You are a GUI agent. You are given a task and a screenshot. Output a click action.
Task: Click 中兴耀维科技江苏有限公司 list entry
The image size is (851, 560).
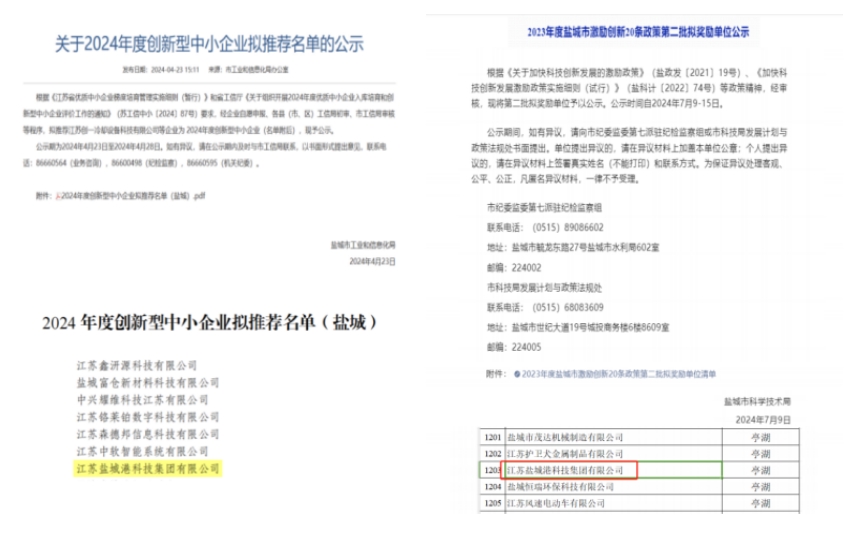coord(142,400)
